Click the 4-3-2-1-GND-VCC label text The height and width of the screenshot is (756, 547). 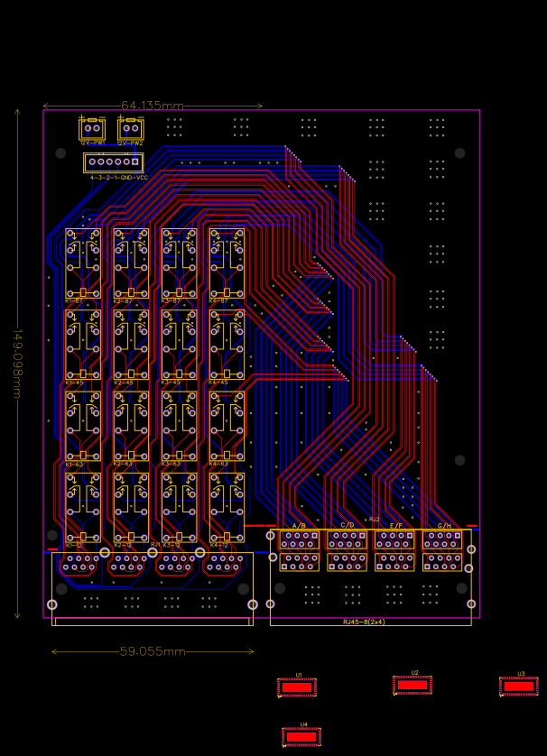tap(118, 178)
